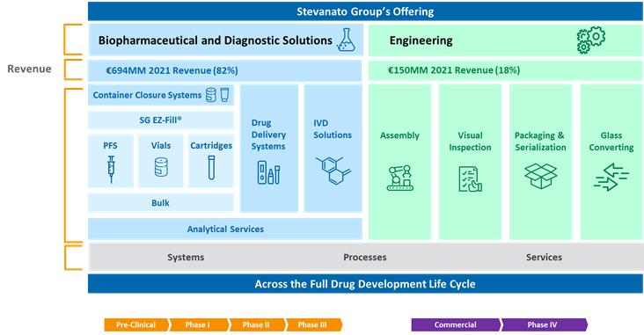Click the Packaging & Serialization label

tap(540, 142)
